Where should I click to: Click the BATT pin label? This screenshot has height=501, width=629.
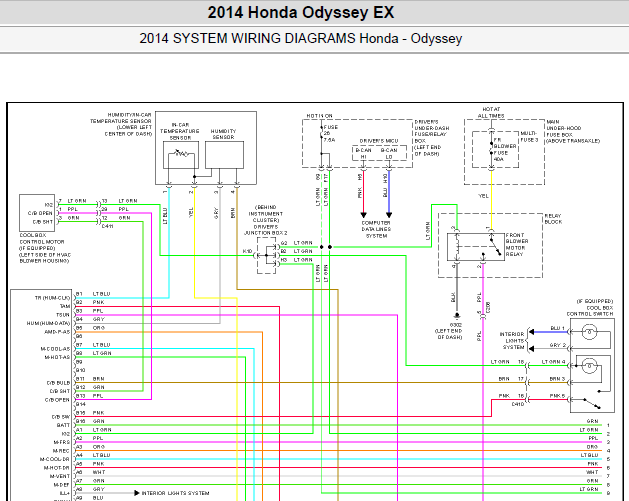click(63, 425)
